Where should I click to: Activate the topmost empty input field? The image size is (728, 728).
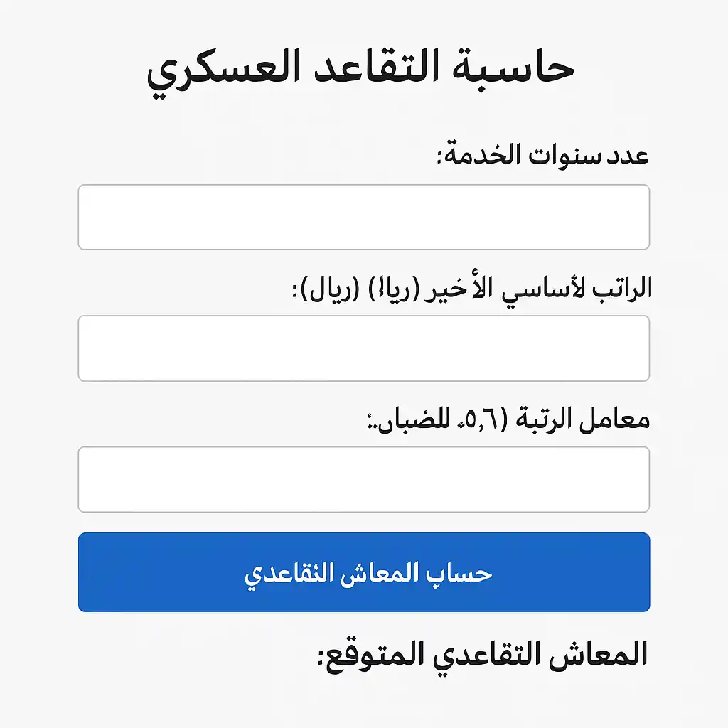364,216
